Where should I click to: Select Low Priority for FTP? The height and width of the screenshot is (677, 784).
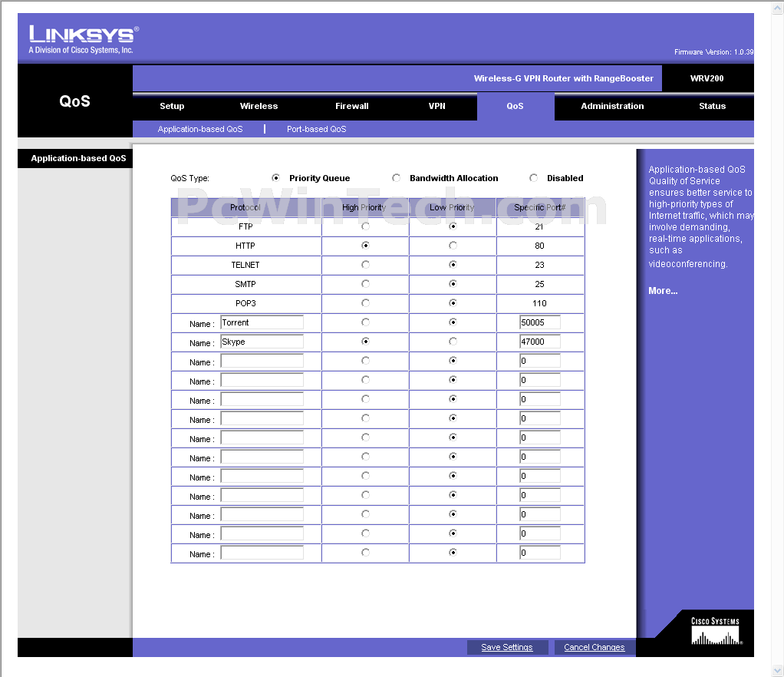(x=453, y=226)
